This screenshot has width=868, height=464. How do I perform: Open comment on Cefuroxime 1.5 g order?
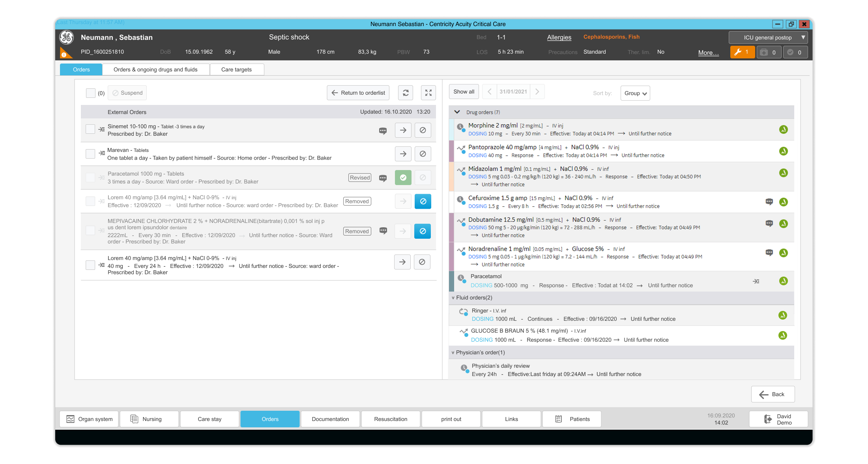pos(769,202)
